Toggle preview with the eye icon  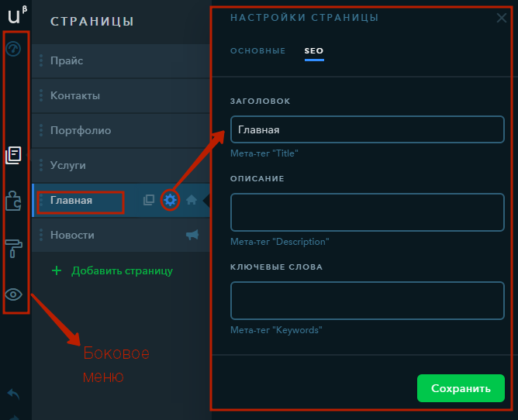13,294
